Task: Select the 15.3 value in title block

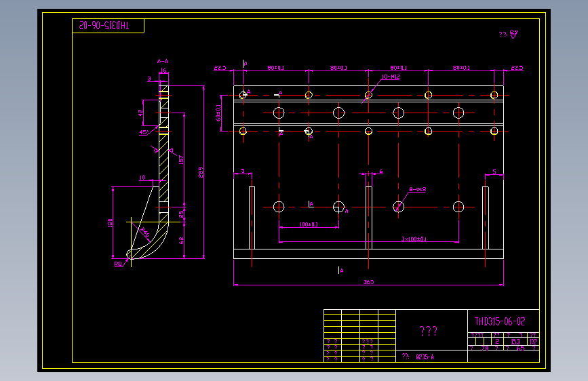Action: coord(515,342)
